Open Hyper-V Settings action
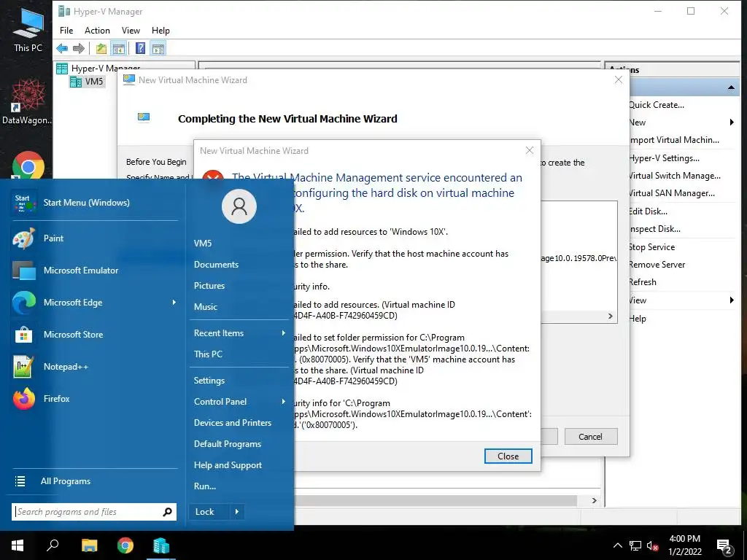The height and width of the screenshot is (560, 747). [664, 158]
